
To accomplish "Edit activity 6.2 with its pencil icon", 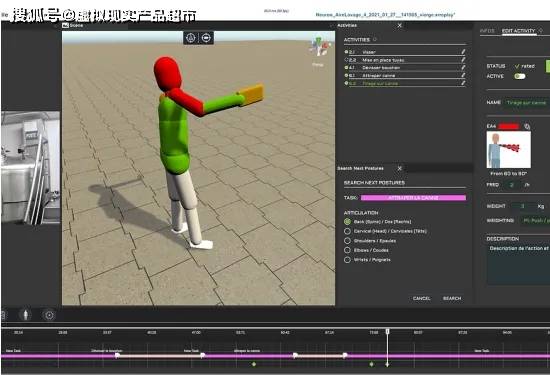I will click(463, 83).
